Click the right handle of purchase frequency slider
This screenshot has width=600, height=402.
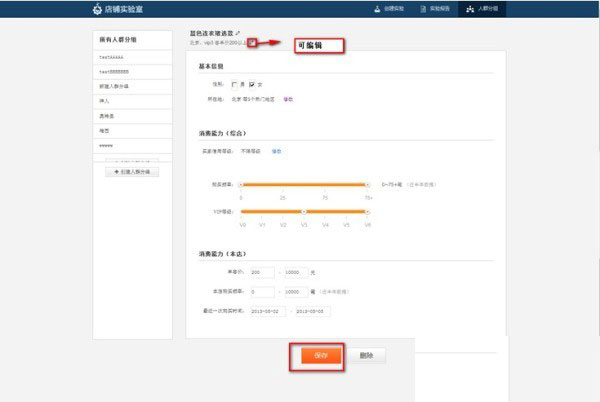click(x=367, y=185)
